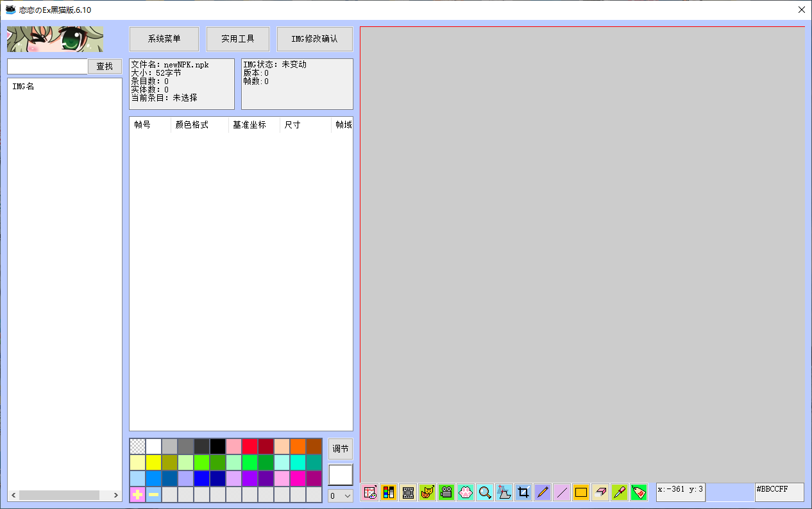Image resolution: width=812 pixels, height=509 pixels.
Task: Click the fox head icon on the toolbar
Action: click(427, 492)
